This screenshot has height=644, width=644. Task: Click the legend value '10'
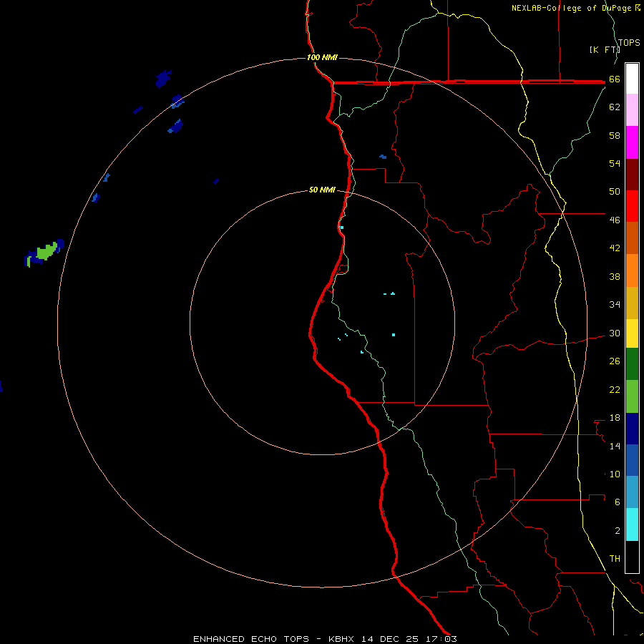(x=615, y=474)
